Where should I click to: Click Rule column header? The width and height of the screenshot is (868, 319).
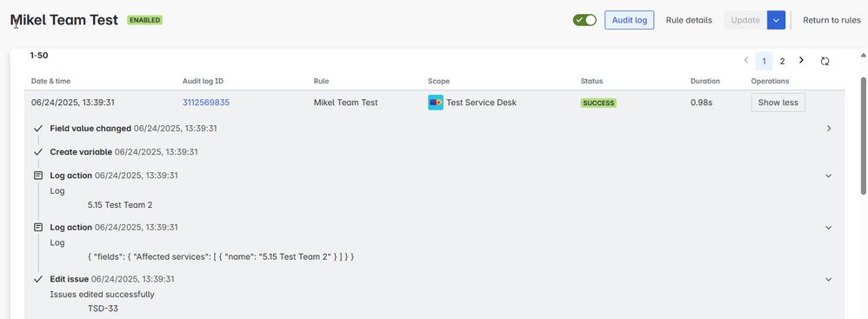click(321, 81)
